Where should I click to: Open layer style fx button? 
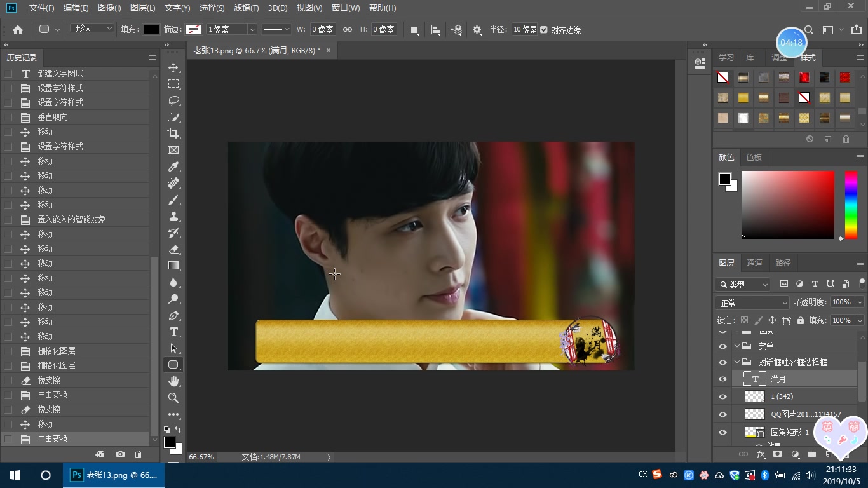pyautogui.click(x=761, y=454)
